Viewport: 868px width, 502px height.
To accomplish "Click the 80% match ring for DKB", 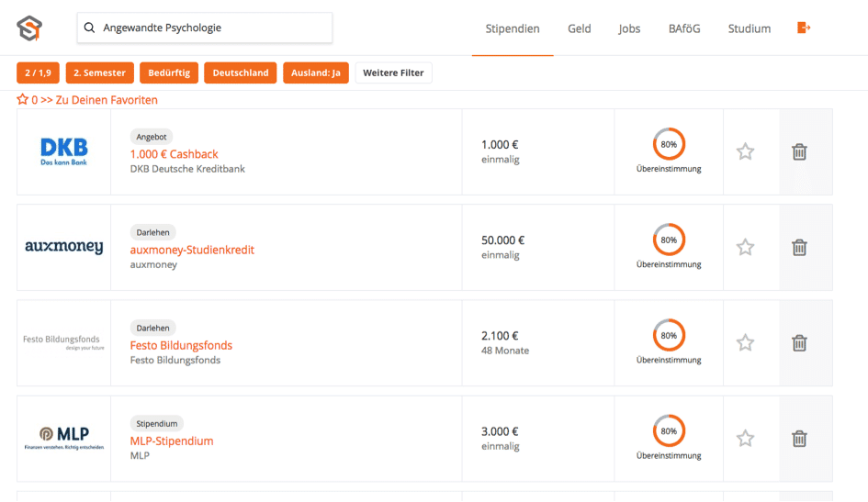I will tap(669, 144).
